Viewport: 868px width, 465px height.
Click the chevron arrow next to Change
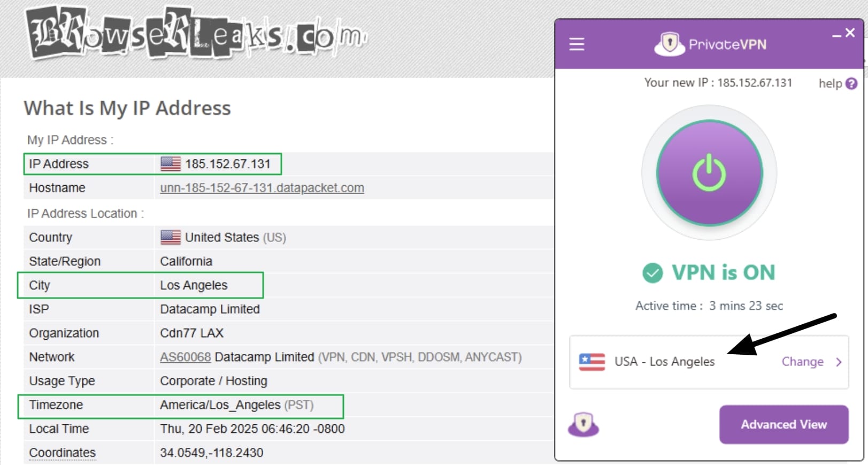click(839, 362)
